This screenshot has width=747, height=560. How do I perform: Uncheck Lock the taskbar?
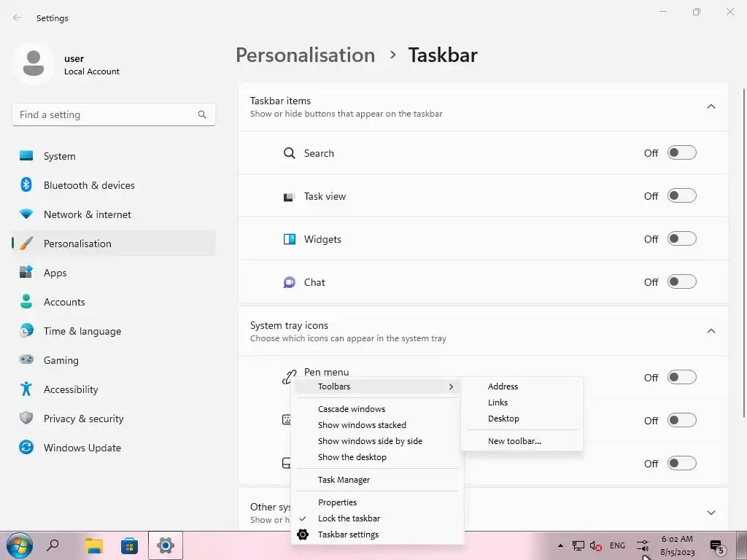point(377,518)
